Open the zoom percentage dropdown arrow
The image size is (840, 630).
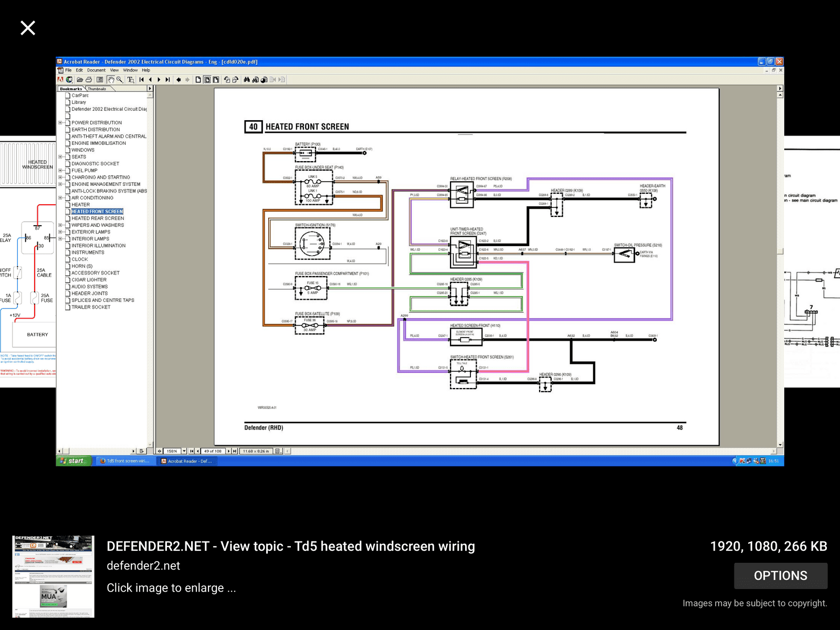[x=184, y=451]
